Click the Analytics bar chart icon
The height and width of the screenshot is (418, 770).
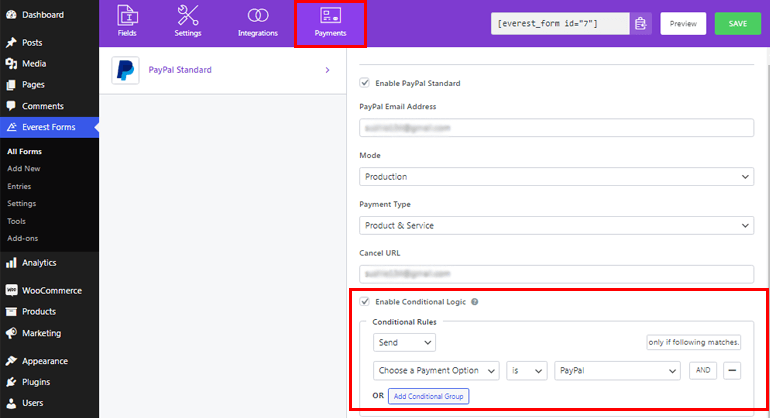coord(11,263)
